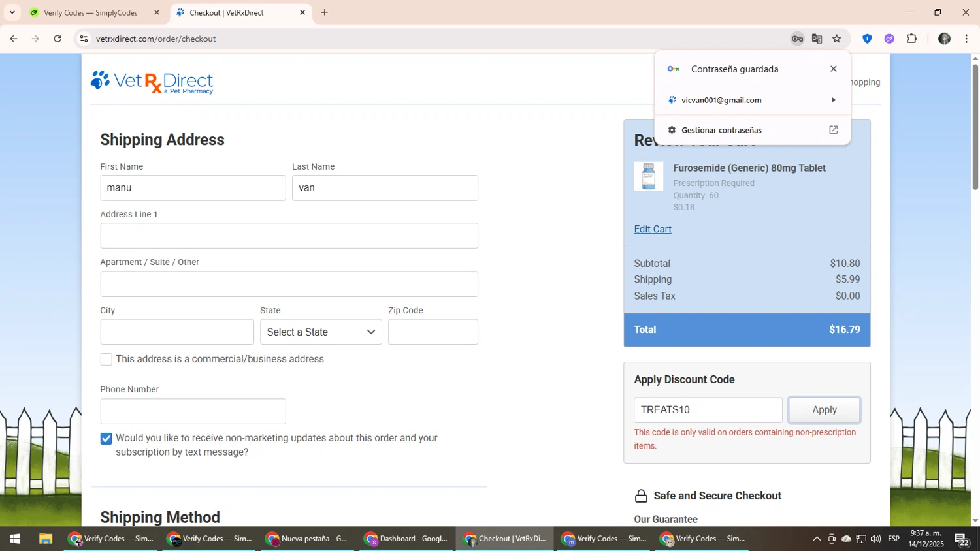
Task: Check the commercial/business address checkbox
Action: tap(106, 360)
